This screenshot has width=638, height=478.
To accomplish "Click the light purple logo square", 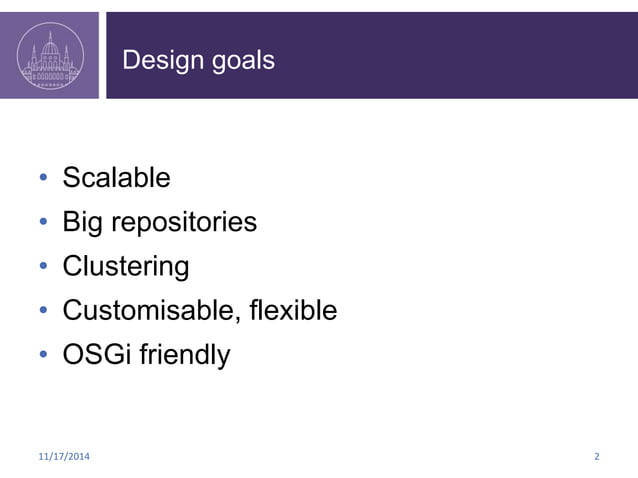I will click(49, 55).
